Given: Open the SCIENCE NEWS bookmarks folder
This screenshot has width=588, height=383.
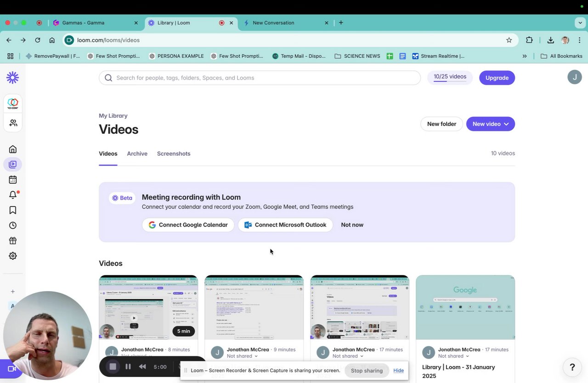Looking at the screenshot, I should (357, 56).
